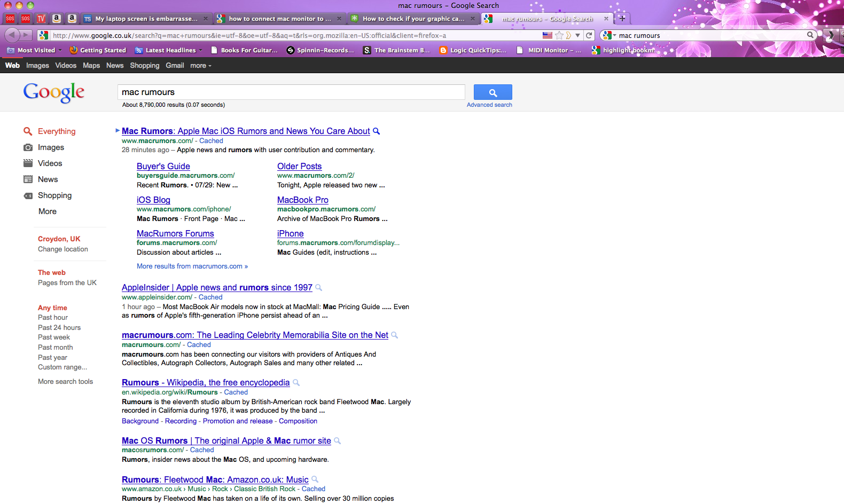Filter results to 'Past 24 hours'

(59, 328)
